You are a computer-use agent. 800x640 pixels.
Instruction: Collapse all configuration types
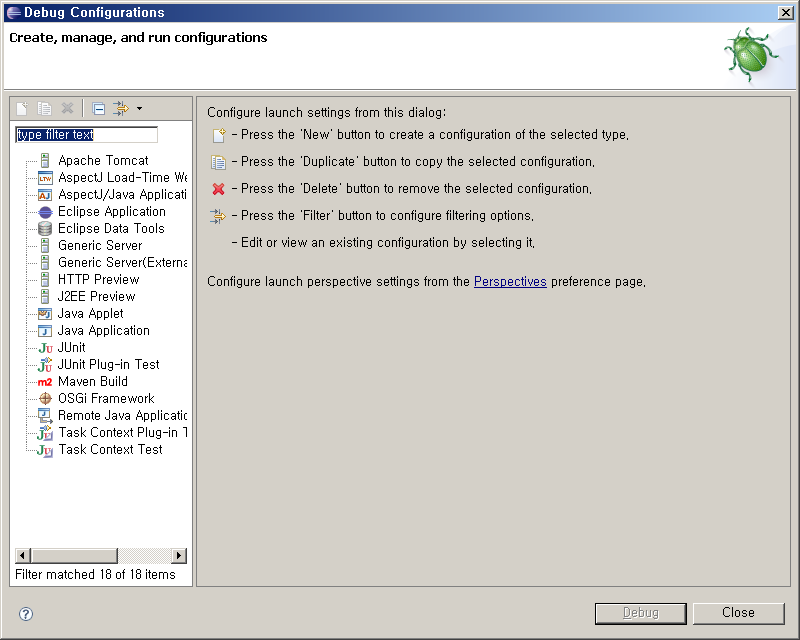(97, 108)
